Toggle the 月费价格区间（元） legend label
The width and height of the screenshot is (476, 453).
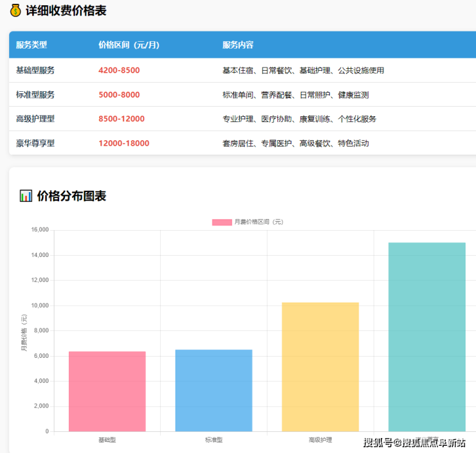pyautogui.click(x=258, y=222)
